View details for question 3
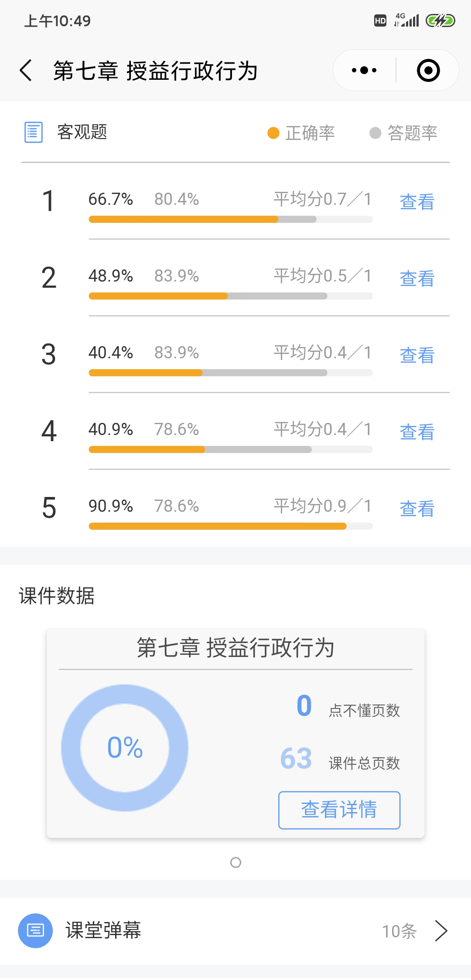This screenshot has height=980, width=471. coord(417,355)
